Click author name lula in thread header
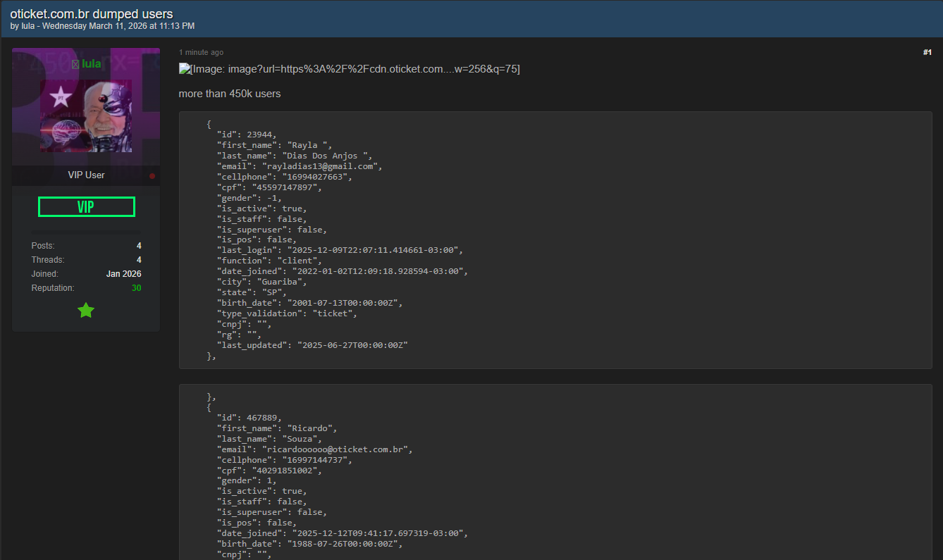 pyautogui.click(x=27, y=26)
